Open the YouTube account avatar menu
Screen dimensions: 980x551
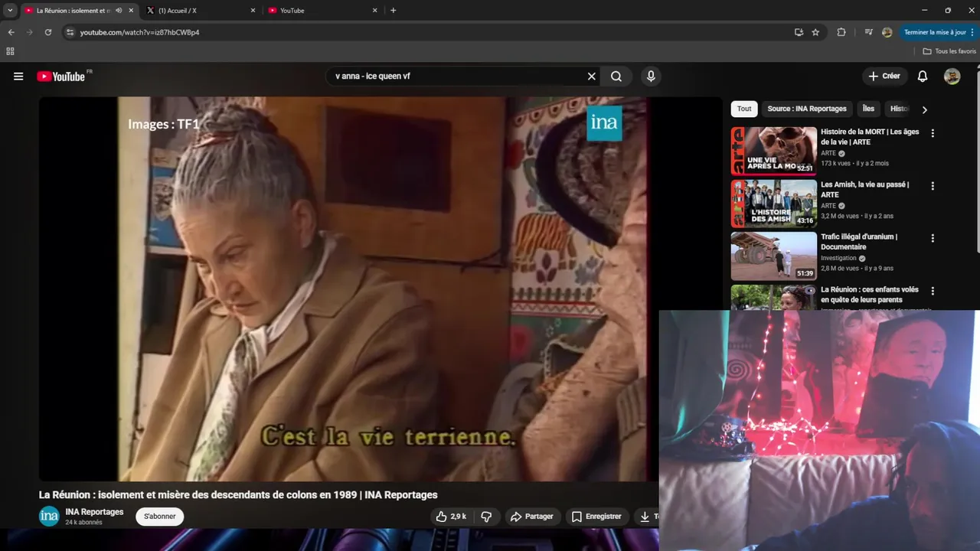pos(952,77)
